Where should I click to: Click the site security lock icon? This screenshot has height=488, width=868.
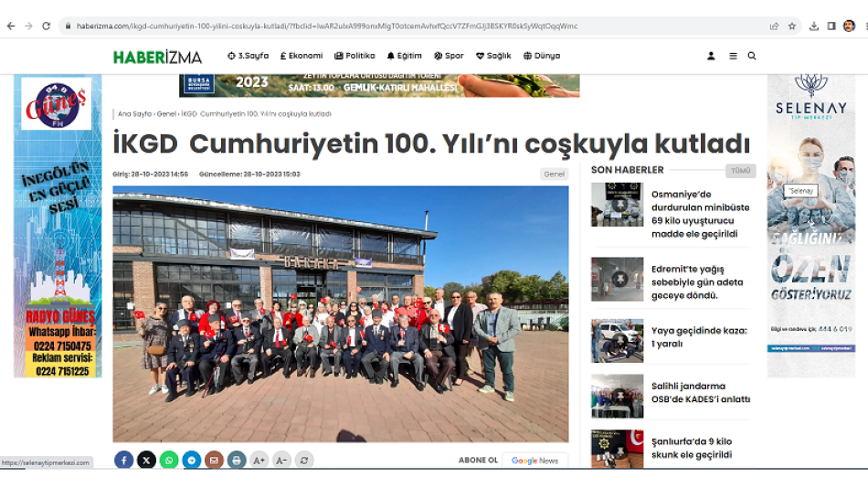(69, 26)
